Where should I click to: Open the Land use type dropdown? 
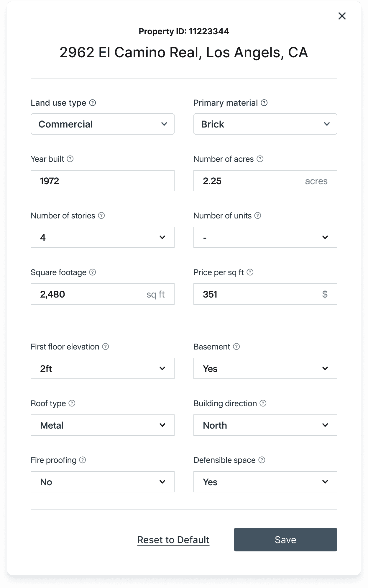pyautogui.click(x=102, y=124)
